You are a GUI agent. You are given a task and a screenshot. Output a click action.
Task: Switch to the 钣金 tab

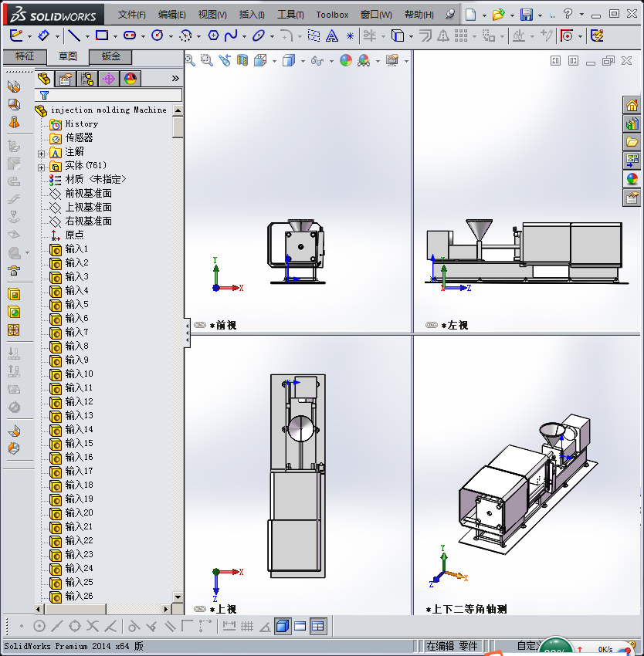click(111, 56)
